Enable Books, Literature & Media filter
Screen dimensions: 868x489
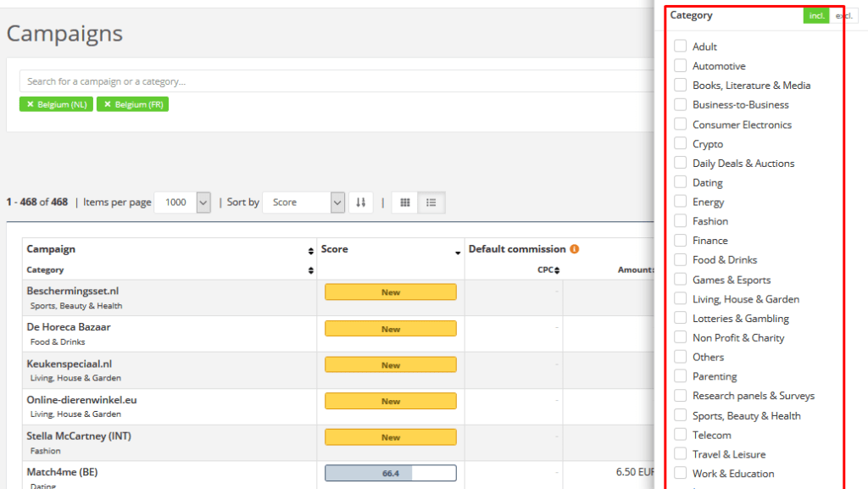(681, 85)
